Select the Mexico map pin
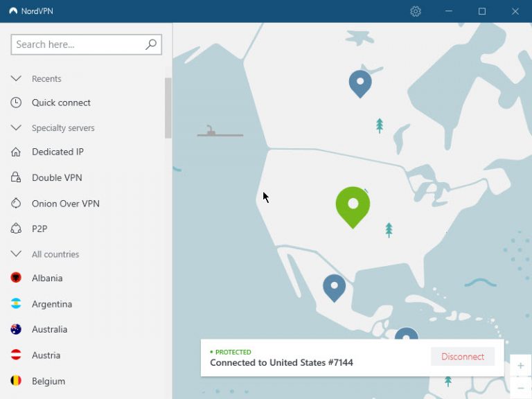Viewport: 532px width, 399px height. click(x=334, y=285)
